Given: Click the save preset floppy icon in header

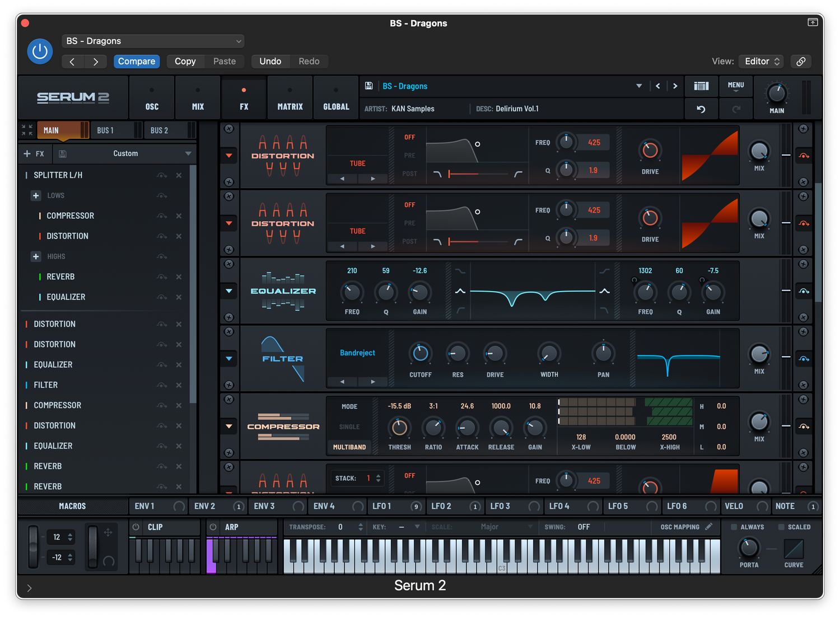Looking at the screenshot, I should pos(368,86).
